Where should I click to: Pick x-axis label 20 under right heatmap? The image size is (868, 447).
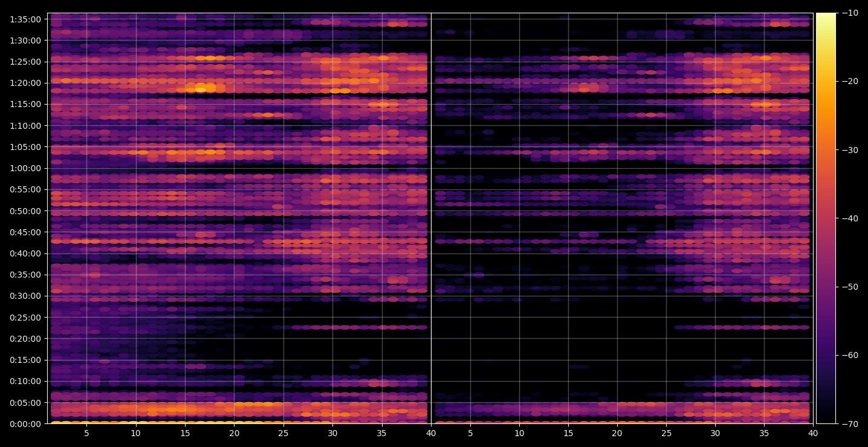(617, 433)
